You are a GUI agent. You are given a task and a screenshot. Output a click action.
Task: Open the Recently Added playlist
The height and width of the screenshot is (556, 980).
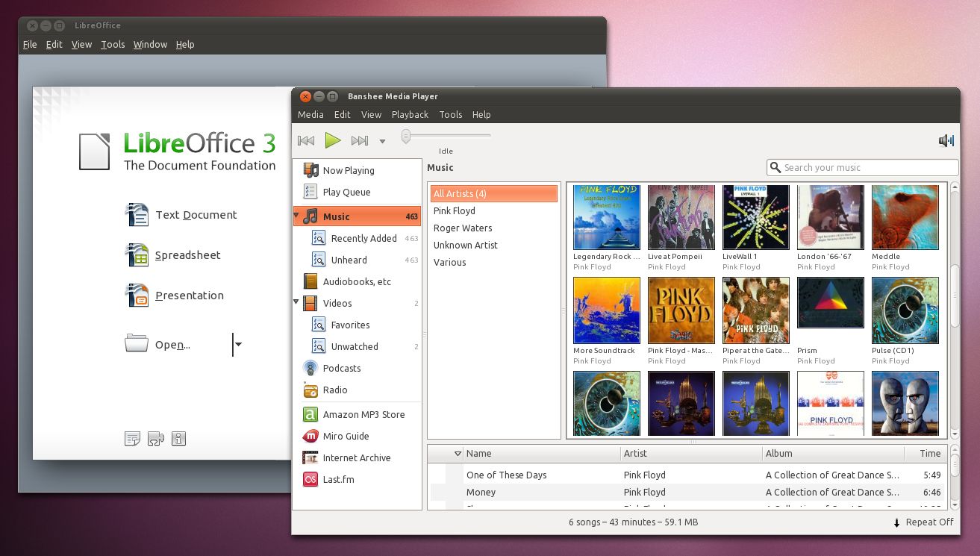click(363, 238)
